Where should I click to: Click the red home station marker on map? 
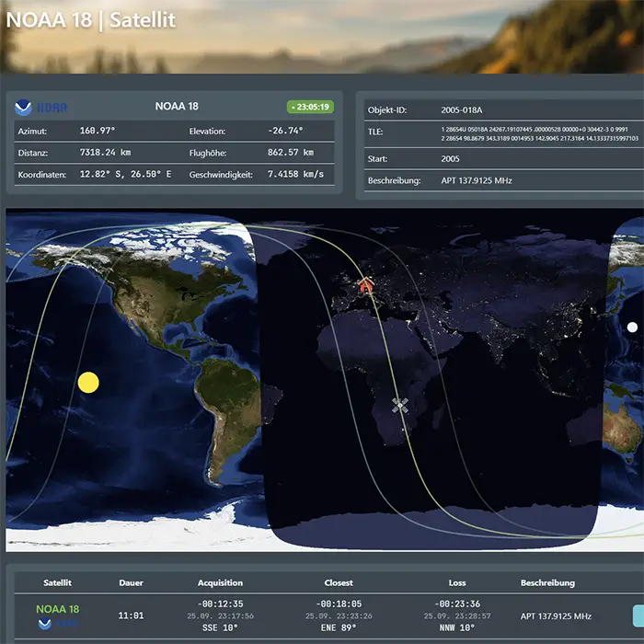pos(364,284)
